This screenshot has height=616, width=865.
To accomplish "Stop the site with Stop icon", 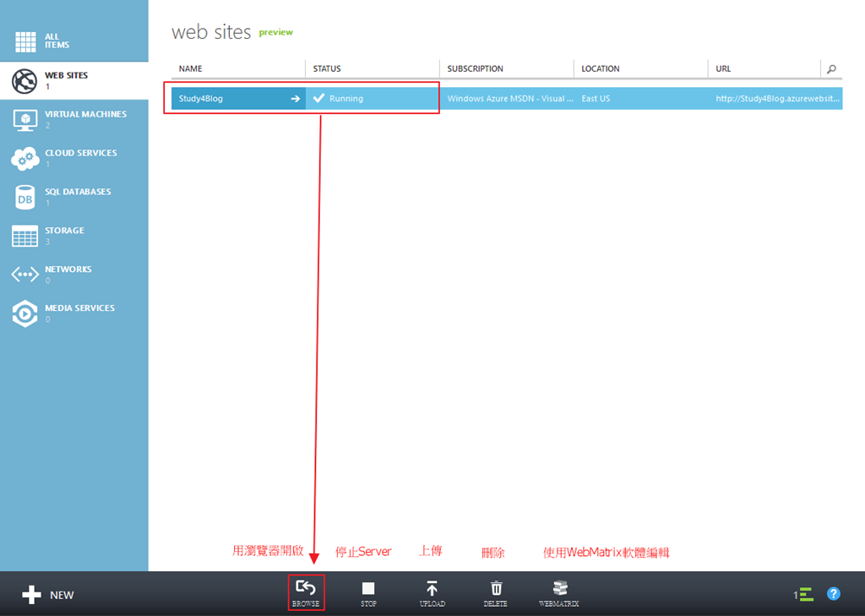I will click(368, 588).
